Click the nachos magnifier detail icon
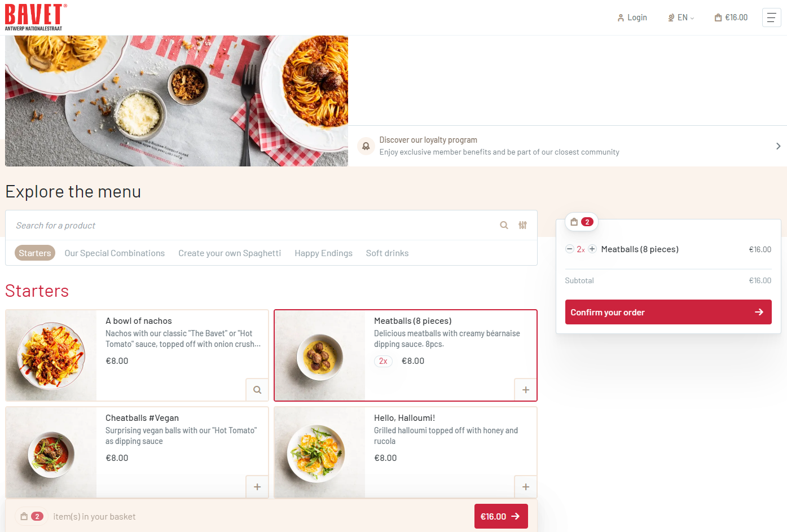Screen dimensions: 787x532 [257, 390]
